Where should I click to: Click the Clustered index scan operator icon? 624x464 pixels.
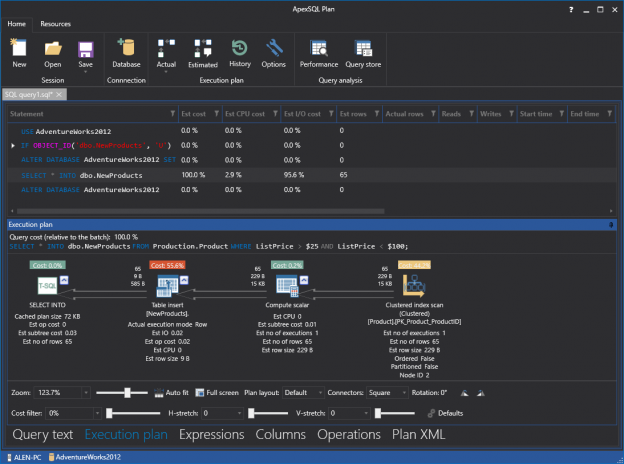414,286
